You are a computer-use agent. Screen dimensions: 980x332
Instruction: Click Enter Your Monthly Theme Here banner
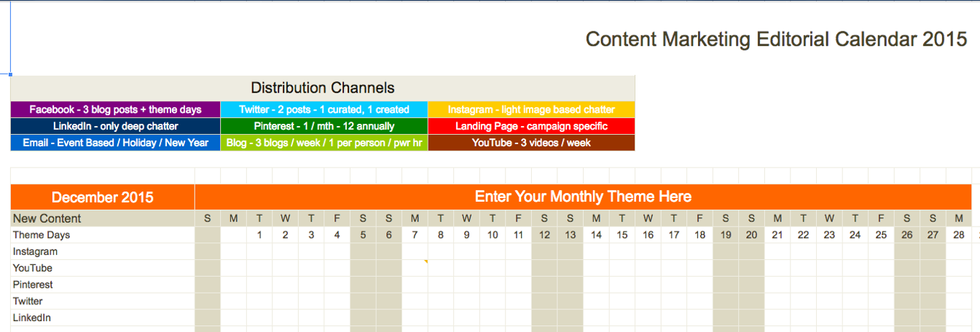tap(583, 197)
